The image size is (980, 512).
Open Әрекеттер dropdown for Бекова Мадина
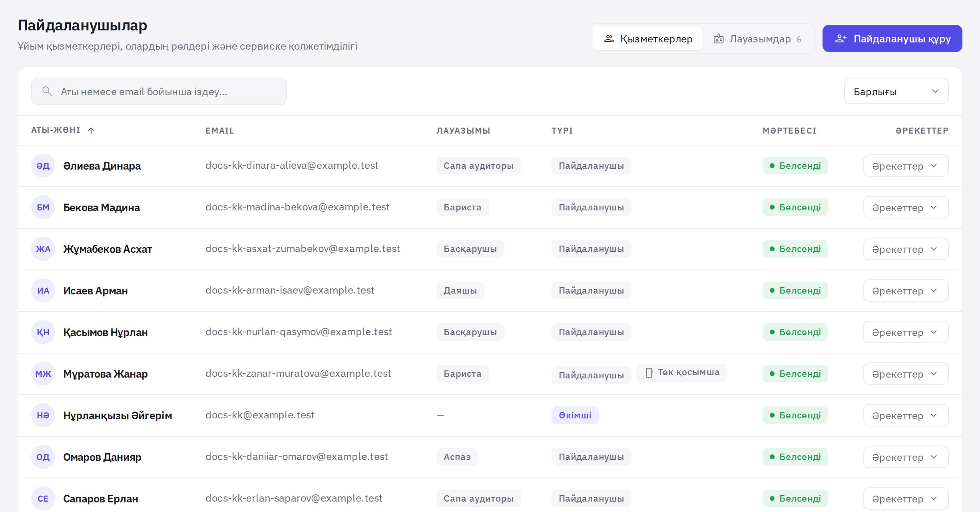pos(906,207)
